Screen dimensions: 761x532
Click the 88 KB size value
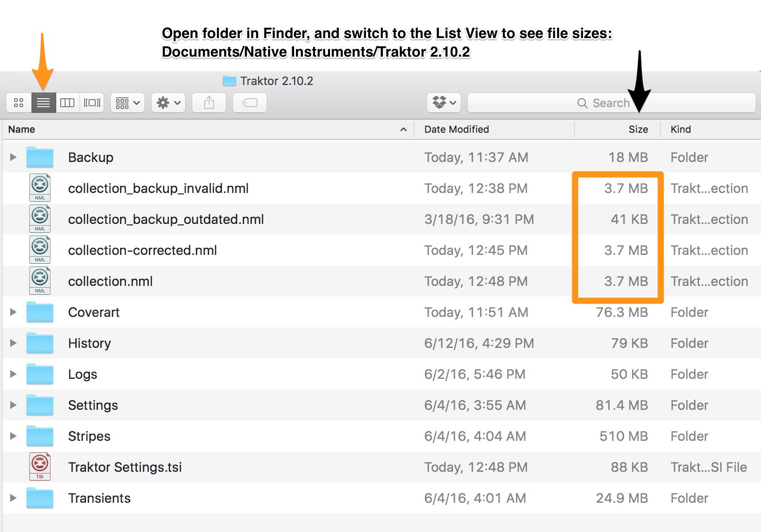pos(629,467)
